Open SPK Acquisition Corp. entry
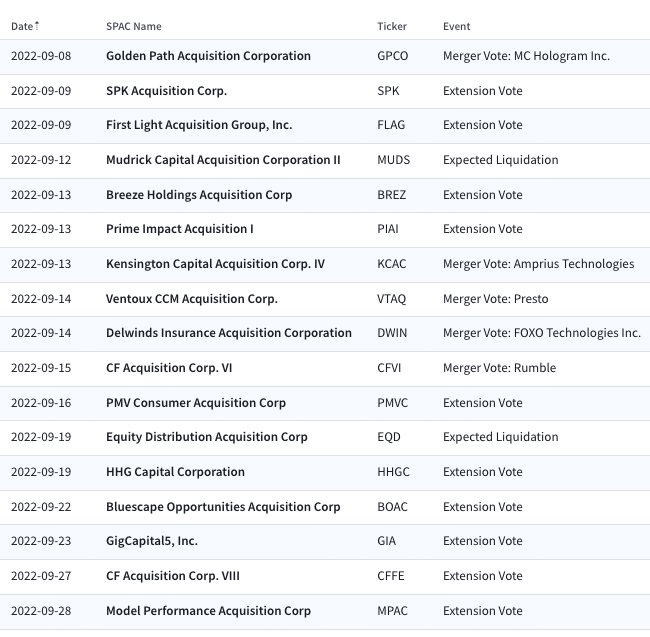Viewport: 650px width, 637px height. 166,91
